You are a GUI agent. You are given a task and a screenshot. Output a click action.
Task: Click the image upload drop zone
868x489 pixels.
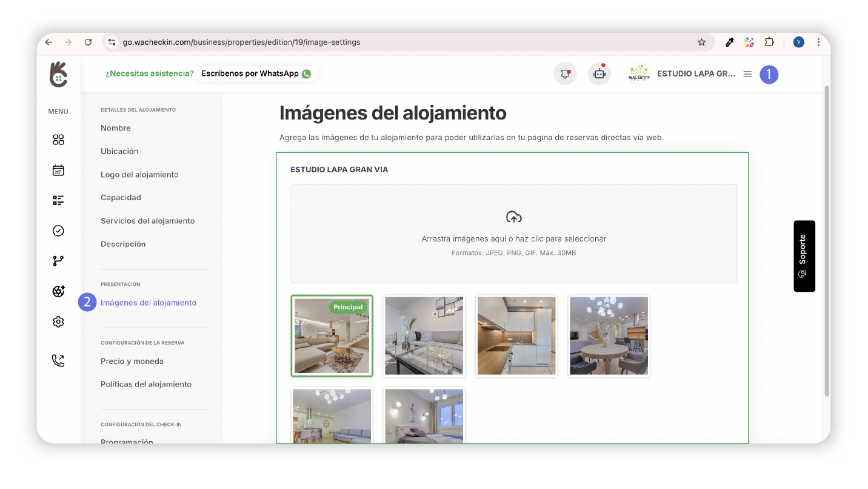coord(513,234)
